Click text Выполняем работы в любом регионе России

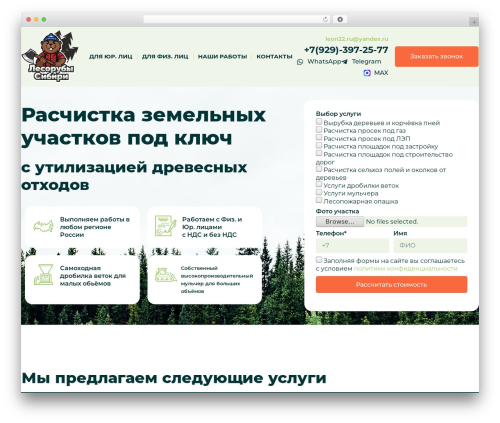[x=95, y=227]
